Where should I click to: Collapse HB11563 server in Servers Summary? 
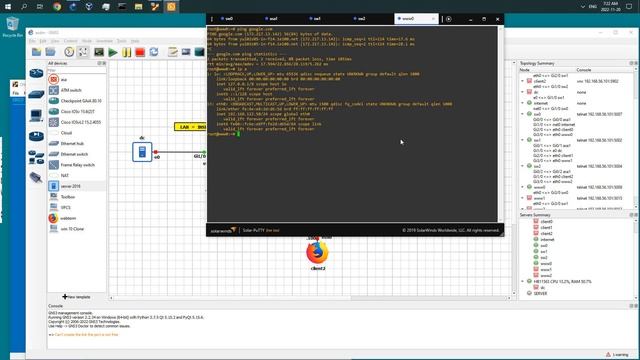523,281
